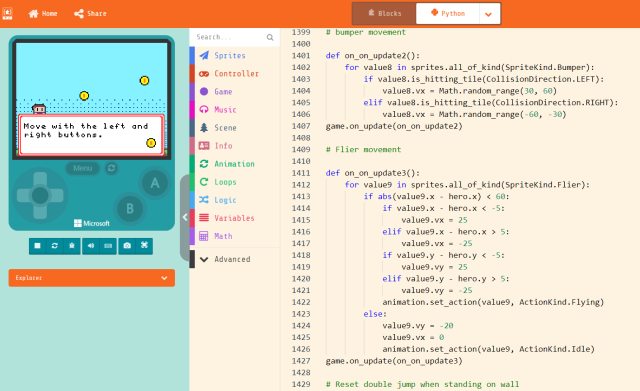Click the D-pad left arrow
The image size is (640, 391).
click(24, 196)
